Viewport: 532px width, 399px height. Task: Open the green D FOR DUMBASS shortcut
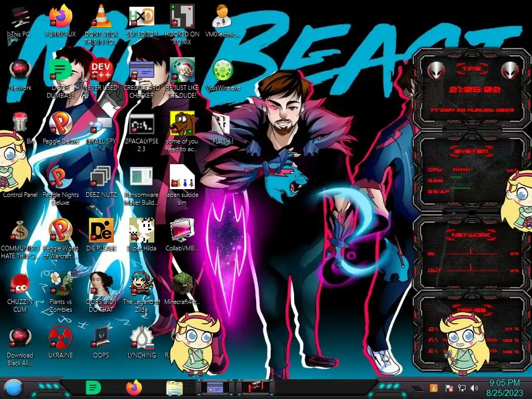coord(60,78)
